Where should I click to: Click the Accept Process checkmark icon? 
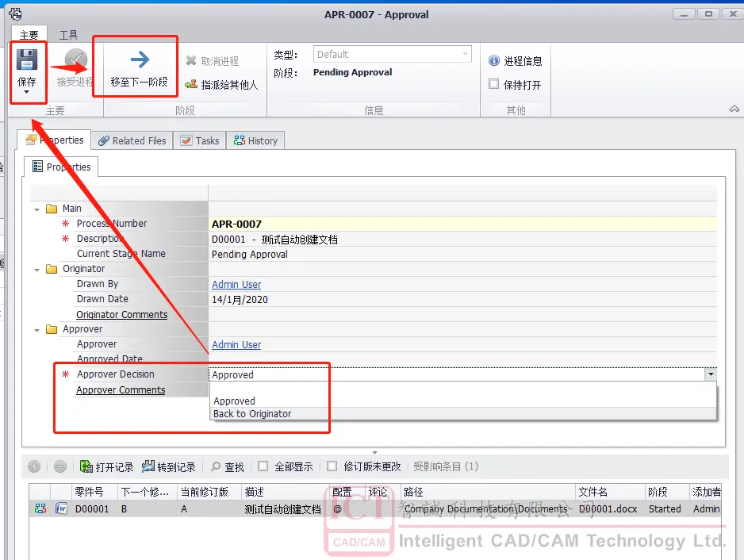76,59
